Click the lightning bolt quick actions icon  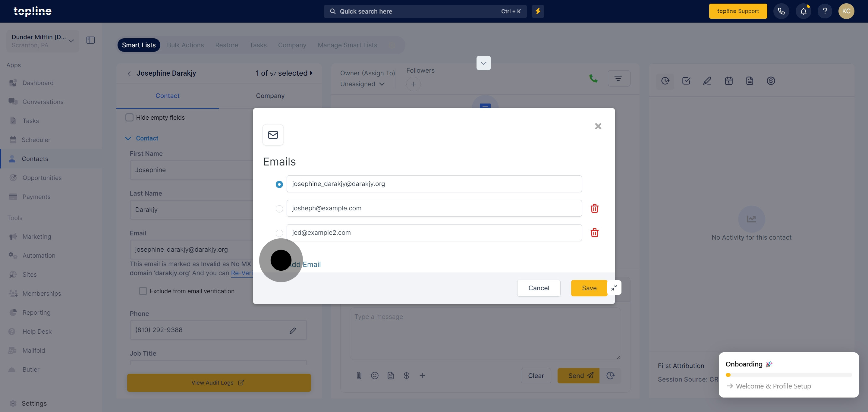click(x=538, y=11)
